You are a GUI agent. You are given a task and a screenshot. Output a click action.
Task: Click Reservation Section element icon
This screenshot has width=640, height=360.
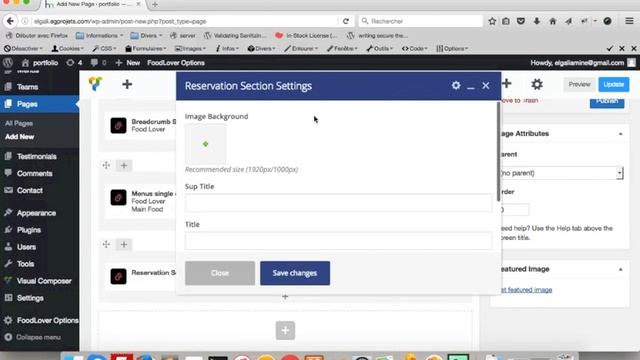[x=118, y=276]
